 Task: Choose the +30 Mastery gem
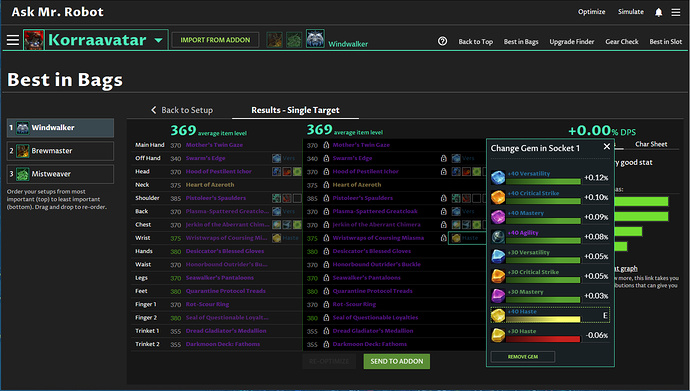coord(550,296)
